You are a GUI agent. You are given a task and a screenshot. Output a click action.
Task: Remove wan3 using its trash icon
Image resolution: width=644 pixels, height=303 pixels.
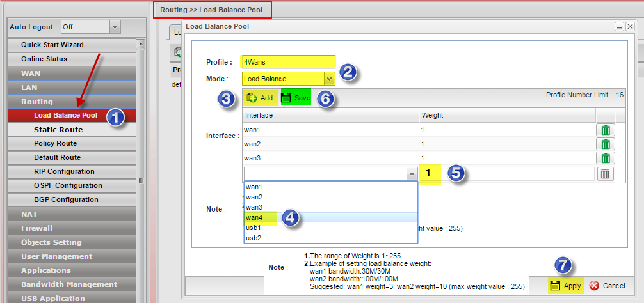(604, 158)
